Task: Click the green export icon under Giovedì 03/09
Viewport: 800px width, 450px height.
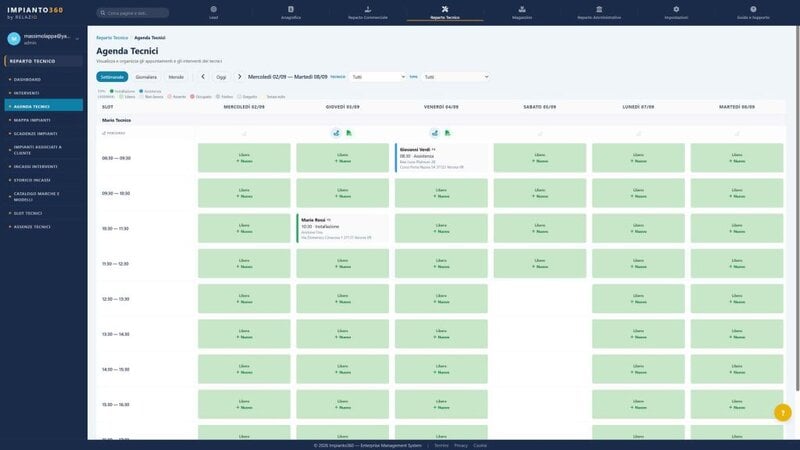Action: tap(349, 133)
